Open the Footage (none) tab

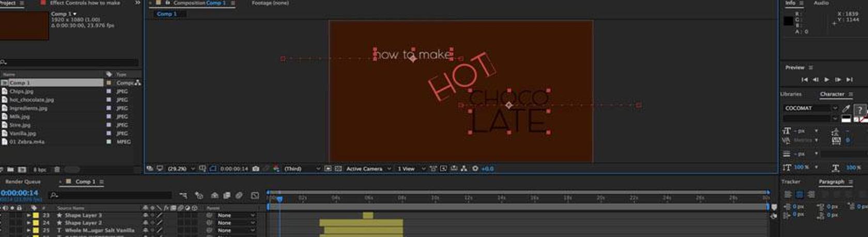click(270, 3)
